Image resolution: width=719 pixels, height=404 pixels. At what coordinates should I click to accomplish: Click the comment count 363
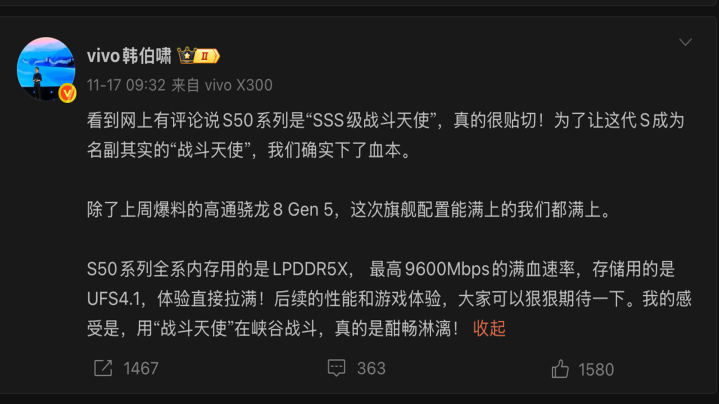[371, 368]
